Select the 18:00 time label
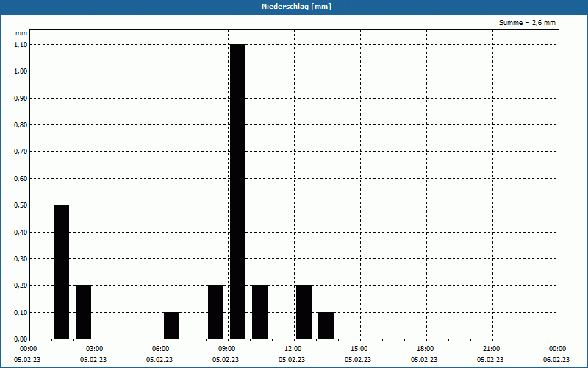Screen dimensions: 588x368 pos(424,349)
